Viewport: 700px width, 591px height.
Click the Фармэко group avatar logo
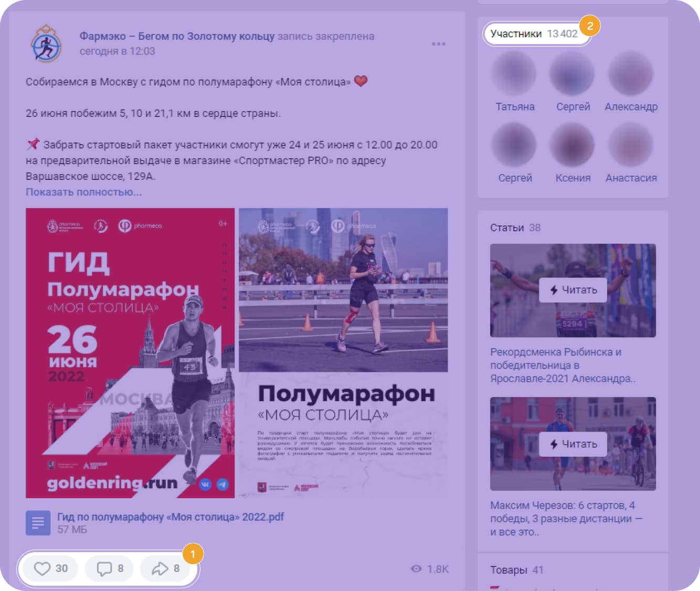click(46, 44)
